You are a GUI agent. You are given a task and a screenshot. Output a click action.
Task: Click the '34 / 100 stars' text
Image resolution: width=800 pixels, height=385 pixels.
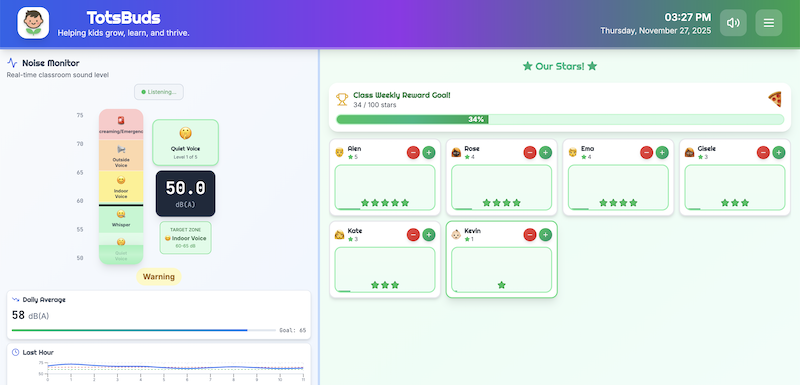(374, 105)
